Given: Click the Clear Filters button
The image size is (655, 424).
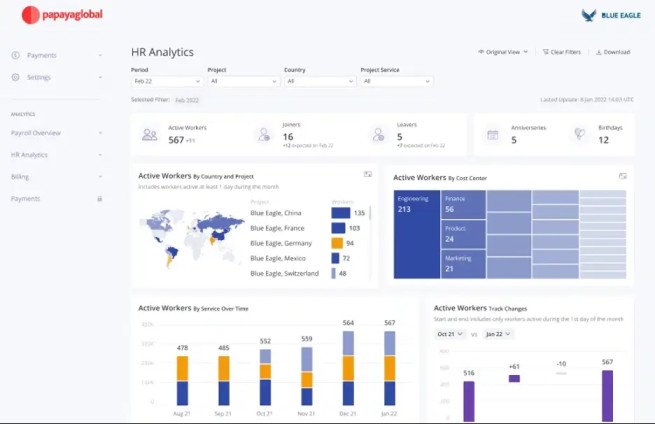Looking at the screenshot, I should [562, 52].
